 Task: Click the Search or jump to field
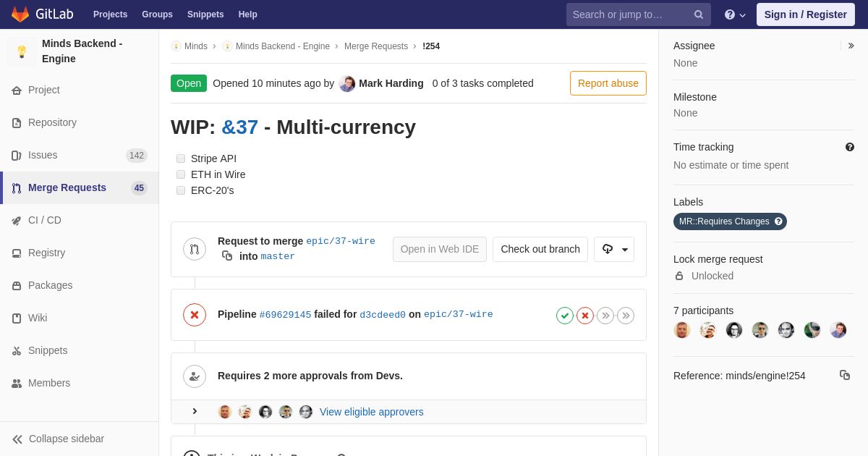pyautogui.click(x=639, y=14)
